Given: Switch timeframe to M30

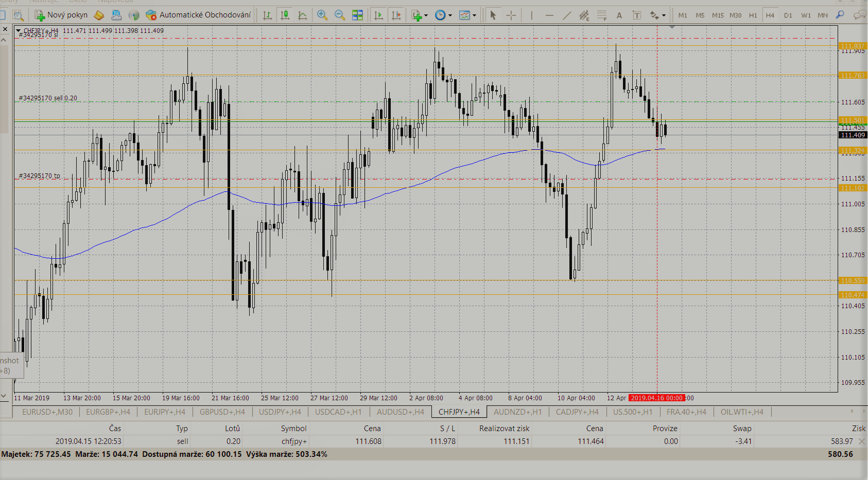Looking at the screenshot, I should pyautogui.click(x=736, y=15).
